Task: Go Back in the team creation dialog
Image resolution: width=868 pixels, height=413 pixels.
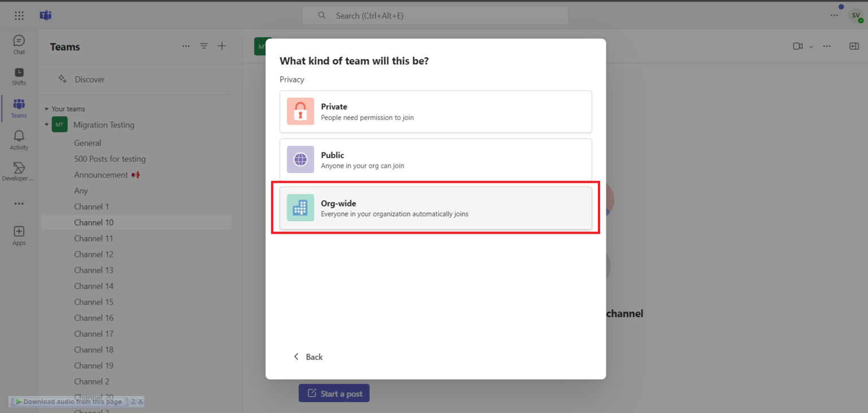Action: click(308, 356)
